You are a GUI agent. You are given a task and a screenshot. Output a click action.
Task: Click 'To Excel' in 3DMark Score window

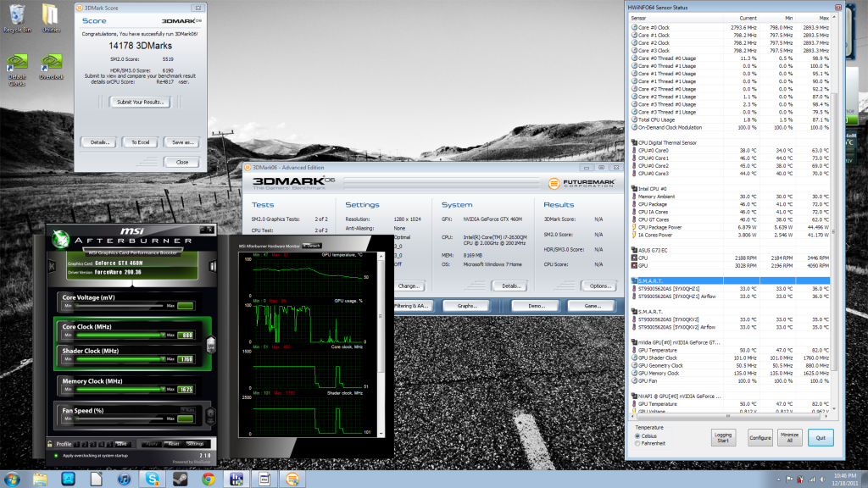pos(140,142)
